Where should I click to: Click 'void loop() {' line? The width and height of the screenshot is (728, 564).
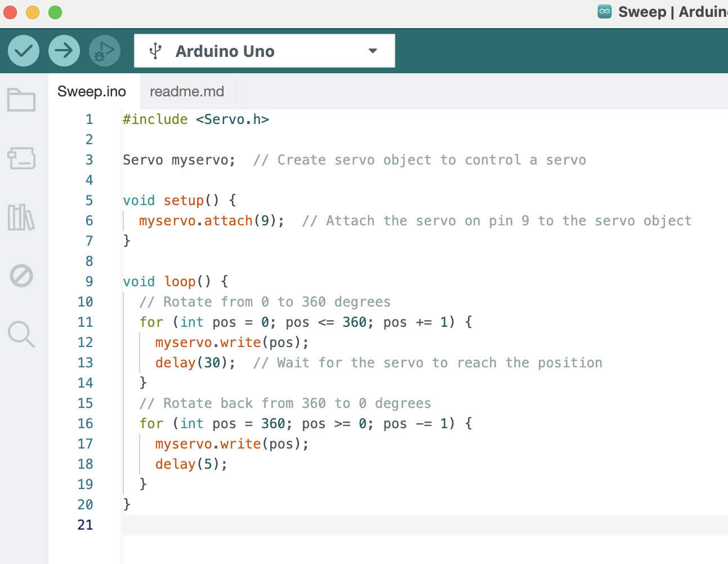pyautogui.click(x=176, y=282)
